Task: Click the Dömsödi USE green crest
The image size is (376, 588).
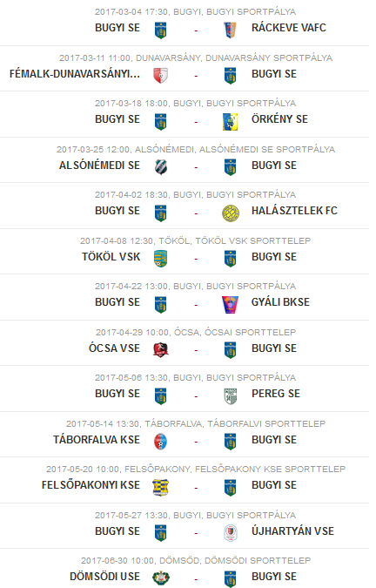Action: pos(161,578)
